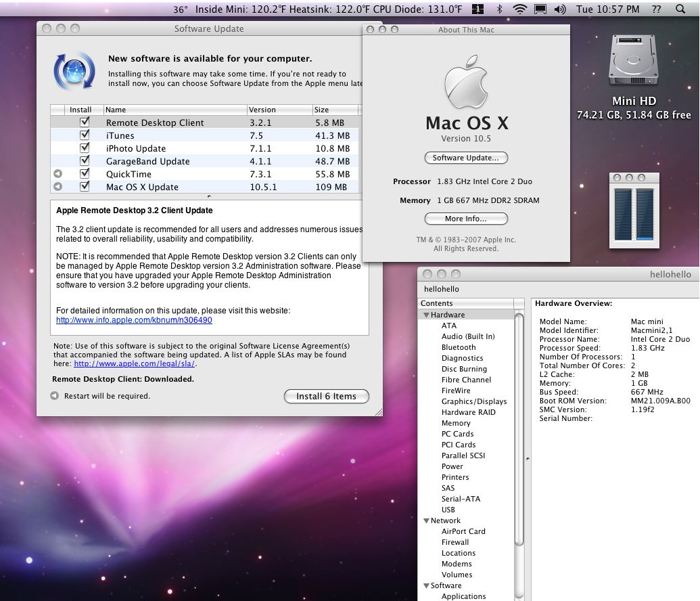Select Disc Burning in Contents
Image resolution: width=700 pixels, height=601 pixels.
point(464,369)
